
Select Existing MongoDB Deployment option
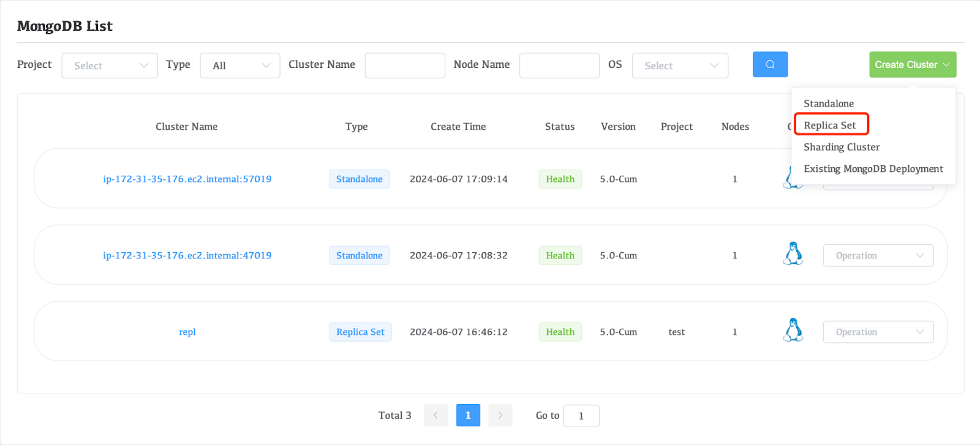click(x=873, y=169)
